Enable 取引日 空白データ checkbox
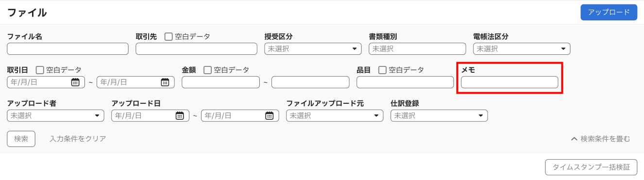 40,70
